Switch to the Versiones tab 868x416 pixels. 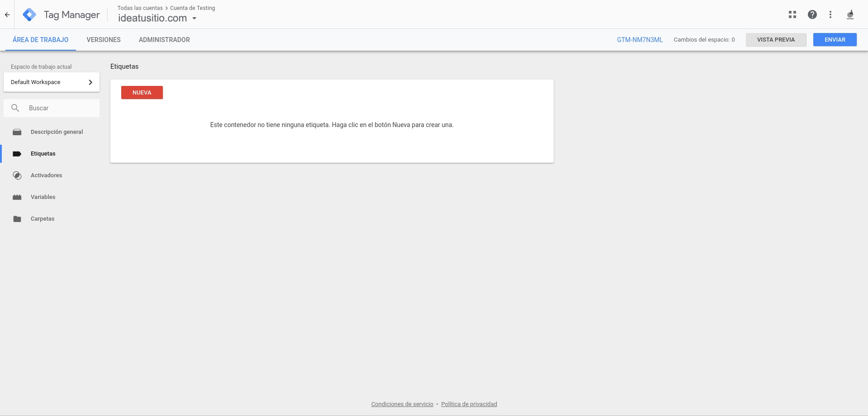point(104,40)
